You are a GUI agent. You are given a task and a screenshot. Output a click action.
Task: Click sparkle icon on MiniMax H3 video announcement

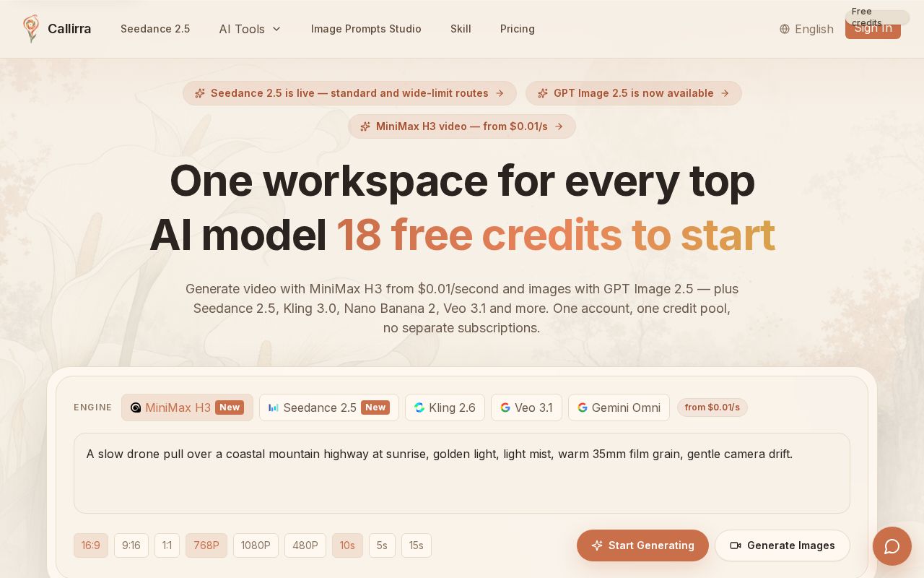(x=365, y=126)
